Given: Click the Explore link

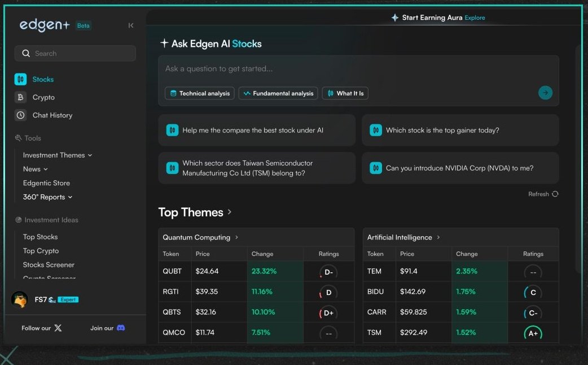Looking at the screenshot, I should point(475,18).
